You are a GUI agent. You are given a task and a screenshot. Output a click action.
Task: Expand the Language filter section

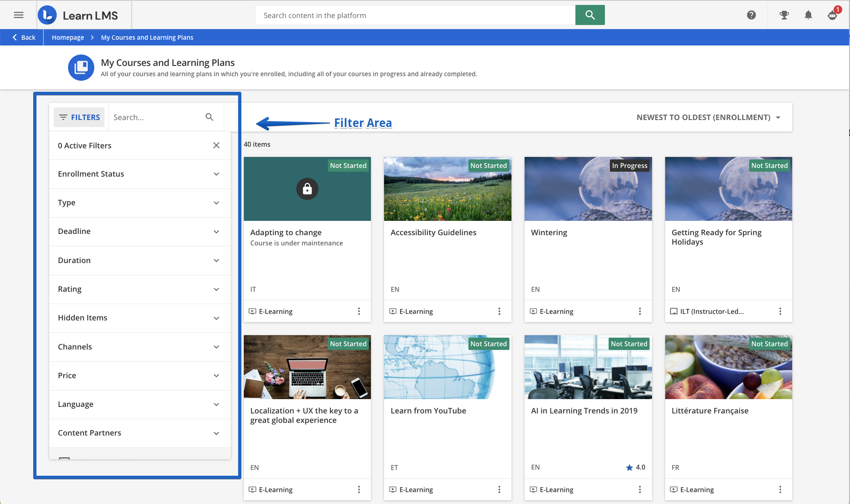click(139, 404)
